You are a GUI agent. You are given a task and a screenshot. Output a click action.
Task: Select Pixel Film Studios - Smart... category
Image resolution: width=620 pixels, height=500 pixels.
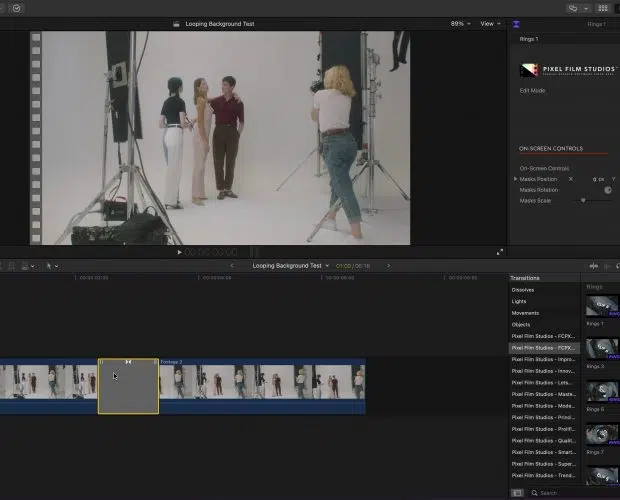(x=544, y=452)
